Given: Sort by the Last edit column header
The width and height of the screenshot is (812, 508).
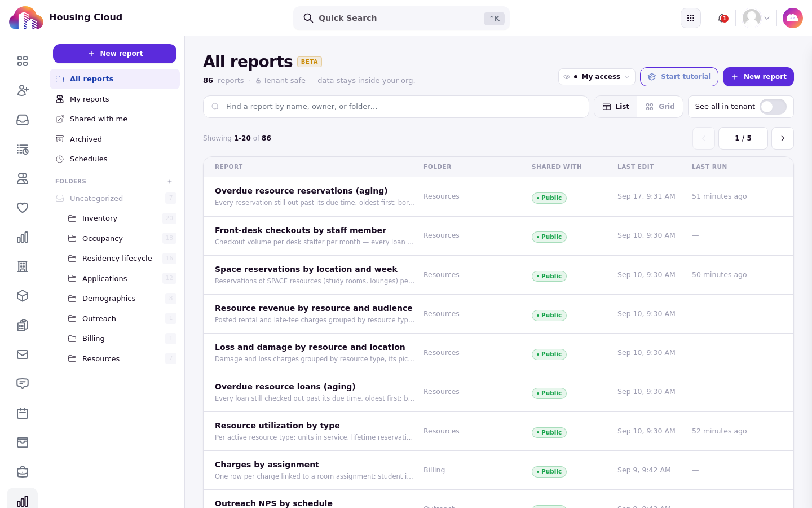Looking at the screenshot, I should click(x=636, y=167).
